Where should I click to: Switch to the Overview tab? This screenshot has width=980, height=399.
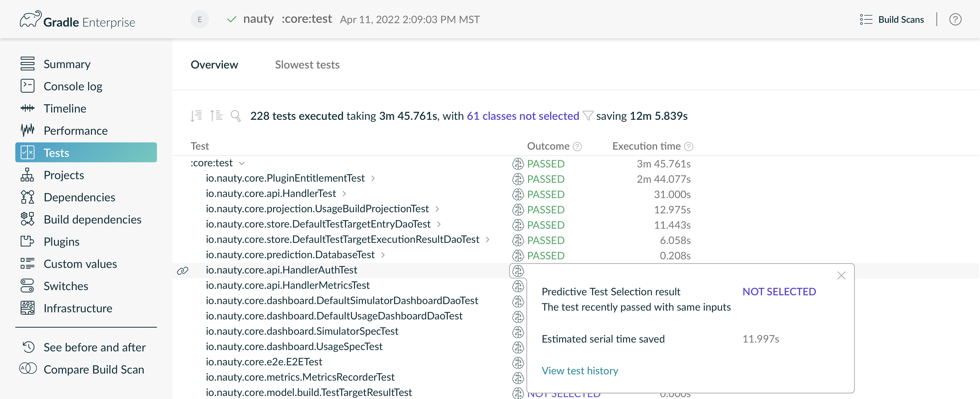214,65
